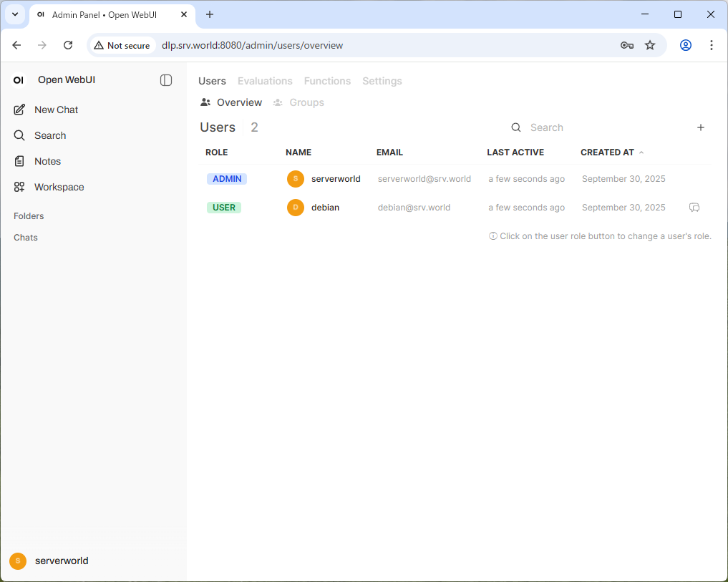Expand the Chats section in sidebar

tap(26, 237)
